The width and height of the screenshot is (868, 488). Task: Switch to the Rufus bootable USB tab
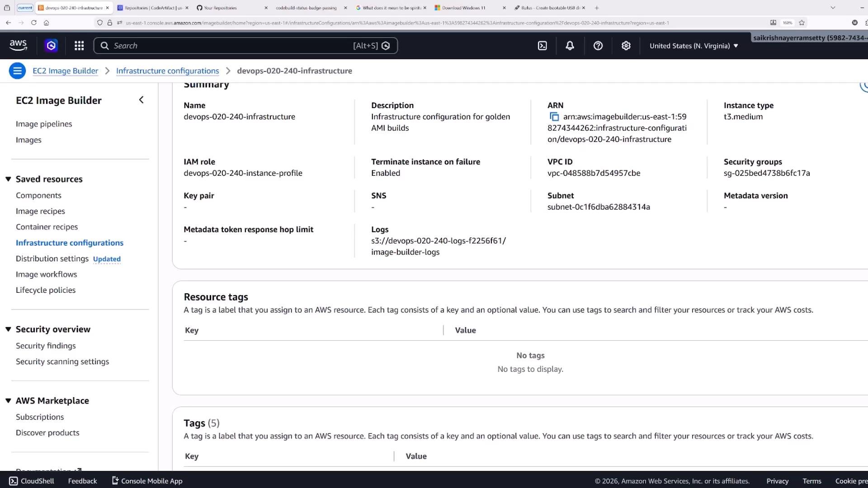[x=549, y=8]
